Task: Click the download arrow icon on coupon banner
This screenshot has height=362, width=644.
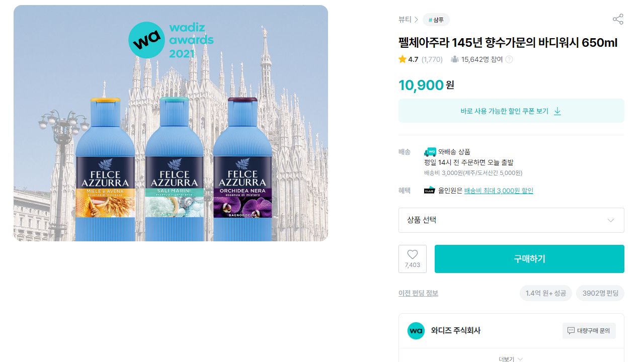Action: click(x=557, y=111)
